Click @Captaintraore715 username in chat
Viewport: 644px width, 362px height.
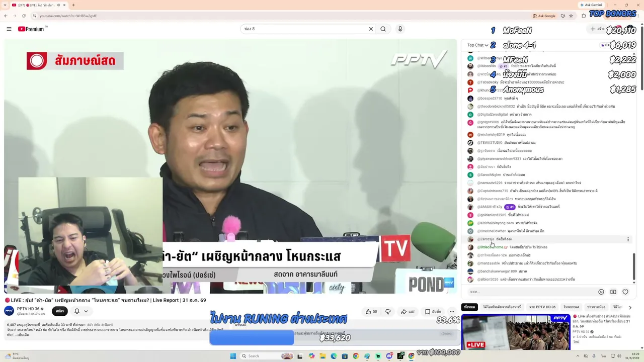(x=493, y=191)
